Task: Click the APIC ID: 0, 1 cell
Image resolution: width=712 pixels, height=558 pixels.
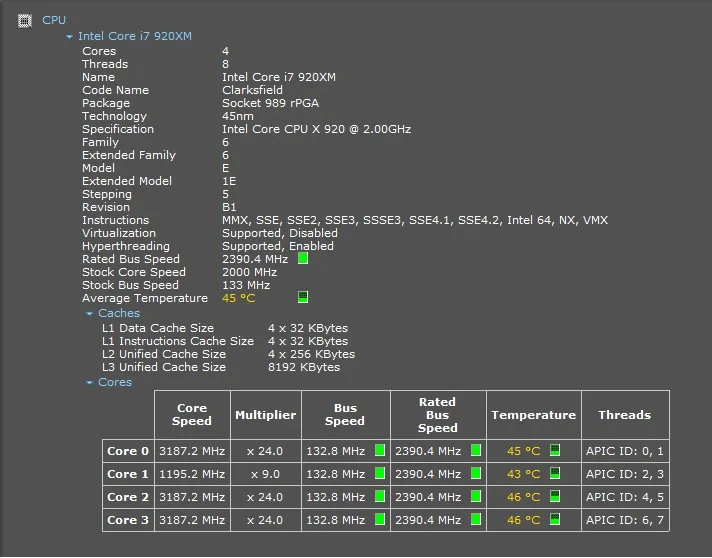Action: 625,451
